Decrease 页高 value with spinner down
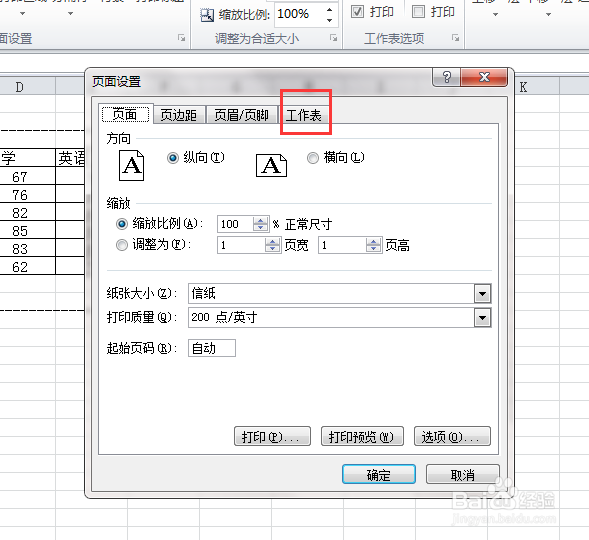Image resolution: width=589 pixels, height=540 pixels. click(374, 249)
